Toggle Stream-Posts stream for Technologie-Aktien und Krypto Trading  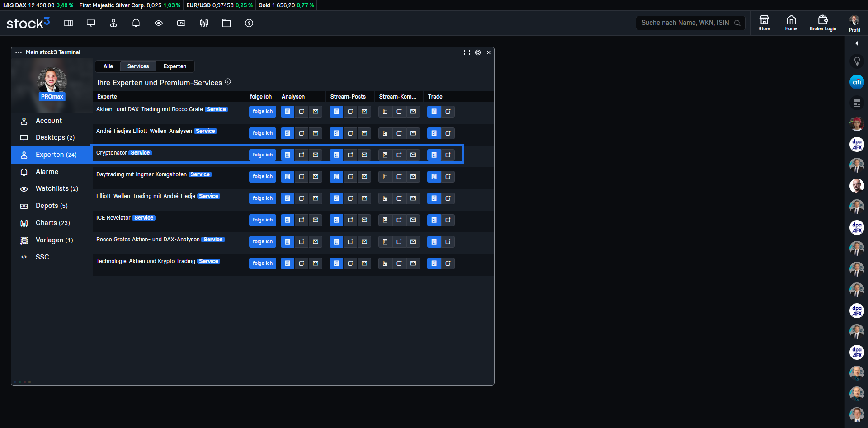pyautogui.click(x=336, y=263)
